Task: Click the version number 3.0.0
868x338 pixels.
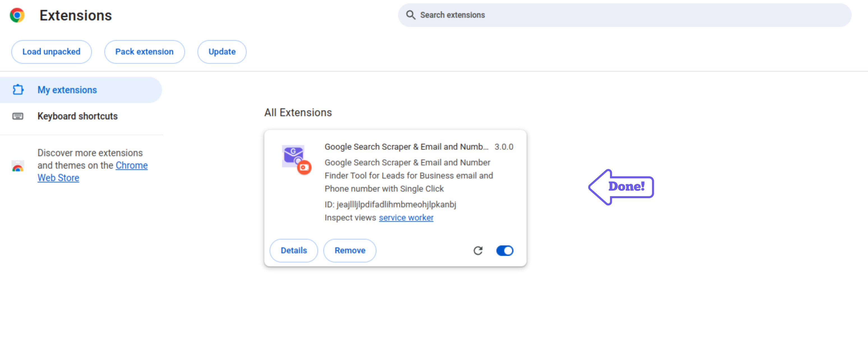Action: (504, 147)
